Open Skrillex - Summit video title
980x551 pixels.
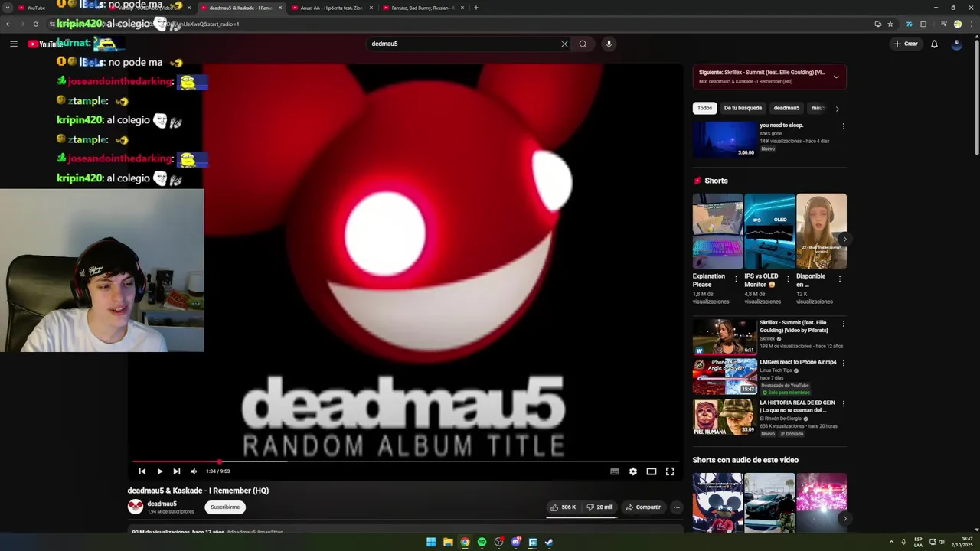(793, 327)
